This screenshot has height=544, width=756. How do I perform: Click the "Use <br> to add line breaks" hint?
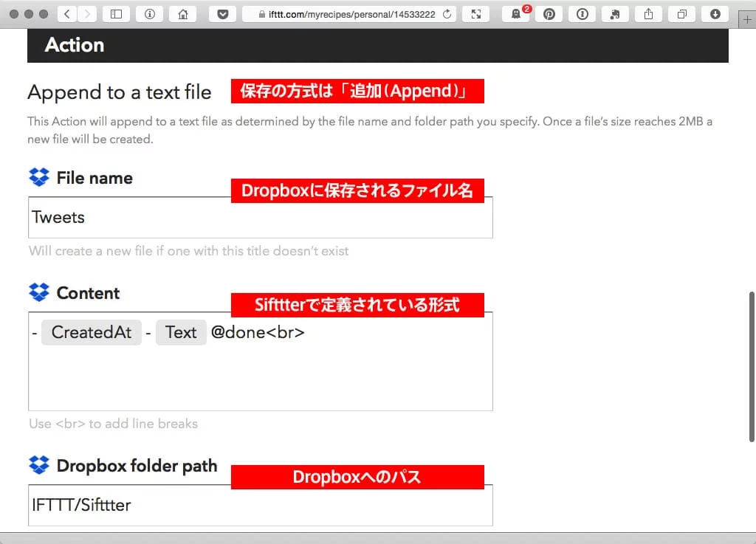[113, 424]
